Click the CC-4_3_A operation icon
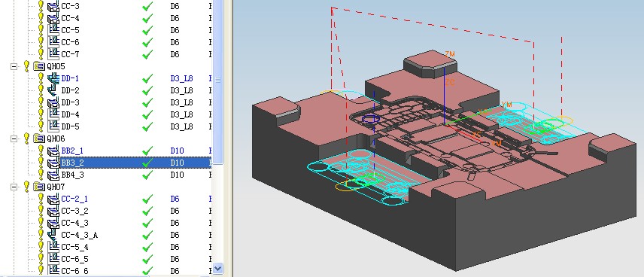Screen dimensions: 644x277 point(53,235)
